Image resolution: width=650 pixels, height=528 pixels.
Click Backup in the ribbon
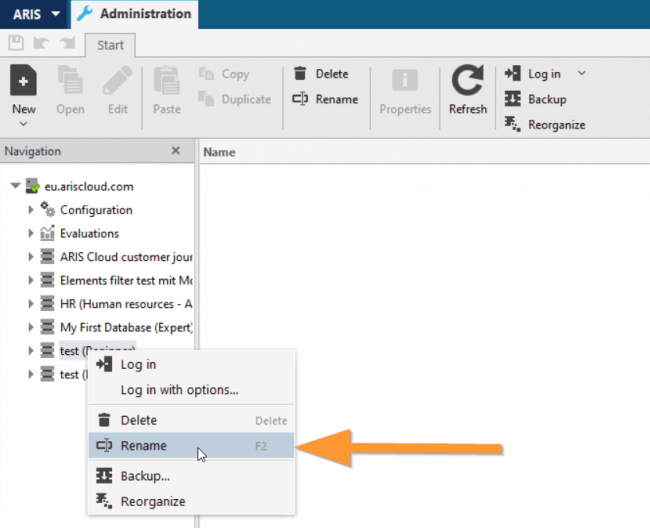tap(536, 99)
